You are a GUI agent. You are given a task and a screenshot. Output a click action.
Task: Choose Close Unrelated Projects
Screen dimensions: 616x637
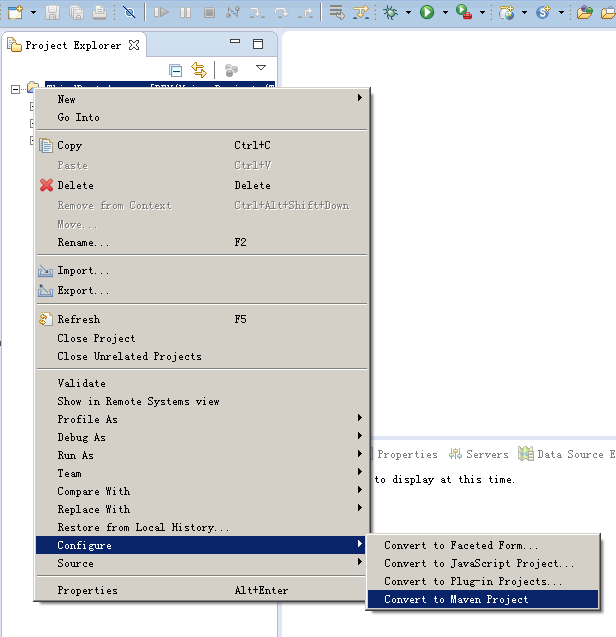tap(202, 356)
